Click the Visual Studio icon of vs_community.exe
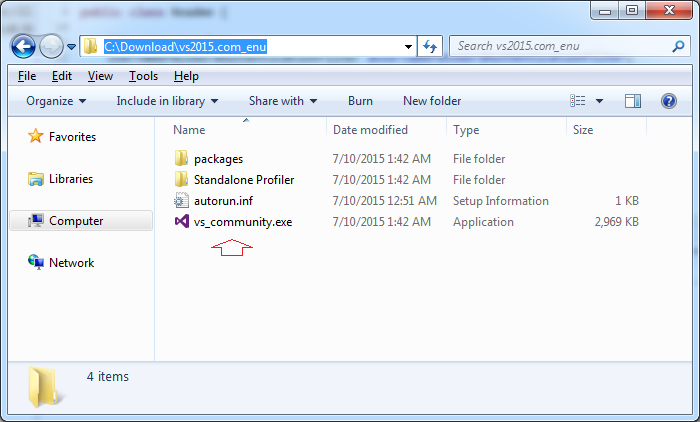This screenshot has height=422, width=700. pyautogui.click(x=181, y=221)
